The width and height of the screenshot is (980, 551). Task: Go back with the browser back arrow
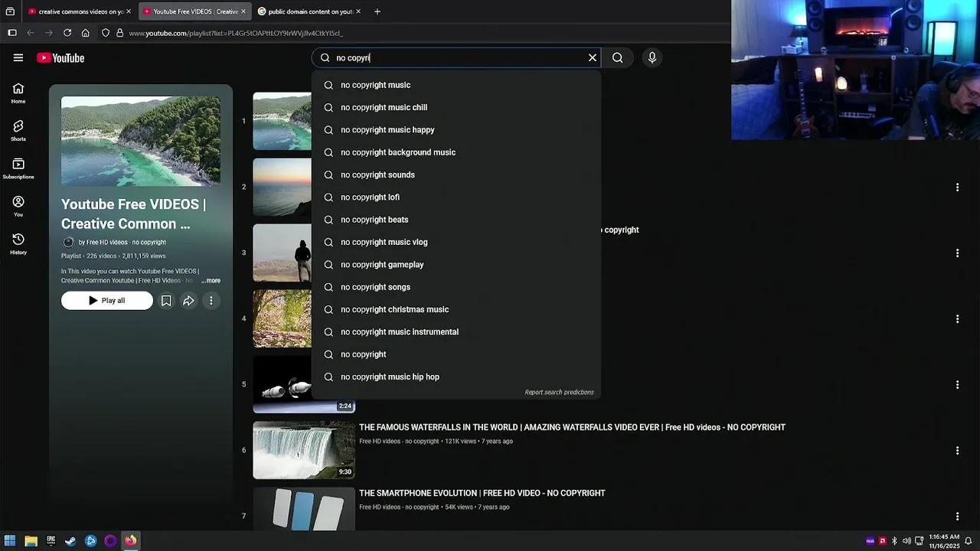click(x=31, y=33)
